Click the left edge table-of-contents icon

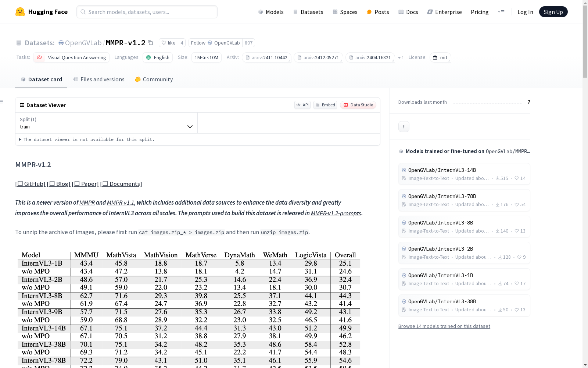[x=2, y=102]
